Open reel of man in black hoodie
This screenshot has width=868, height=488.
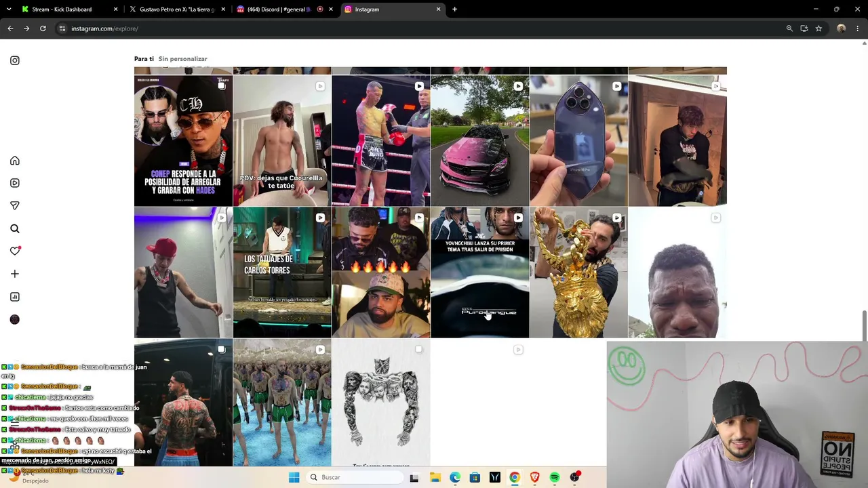(x=677, y=140)
